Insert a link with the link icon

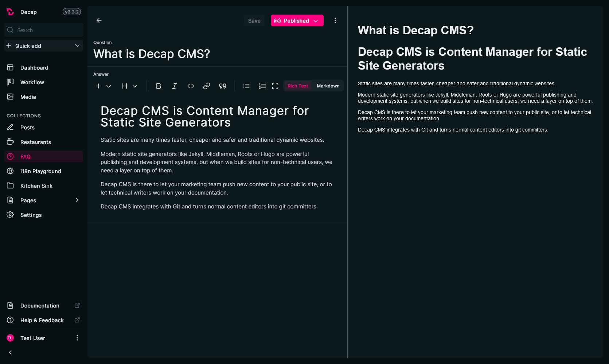pos(206,86)
